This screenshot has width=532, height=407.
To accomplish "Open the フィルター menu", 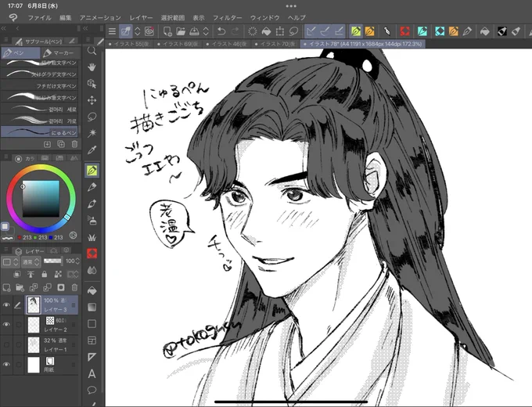I will click(x=228, y=18).
